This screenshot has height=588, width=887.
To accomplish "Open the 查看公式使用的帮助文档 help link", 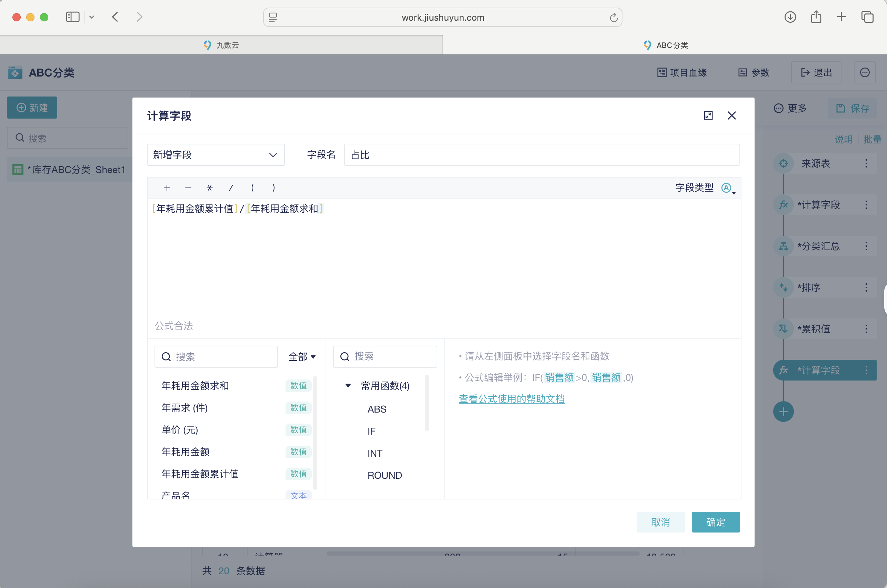I will pyautogui.click(x=512, y=399).
